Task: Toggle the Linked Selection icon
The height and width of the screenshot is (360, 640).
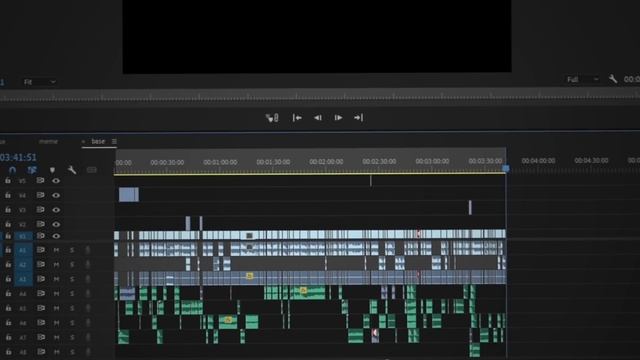Action: coord(32,170)
